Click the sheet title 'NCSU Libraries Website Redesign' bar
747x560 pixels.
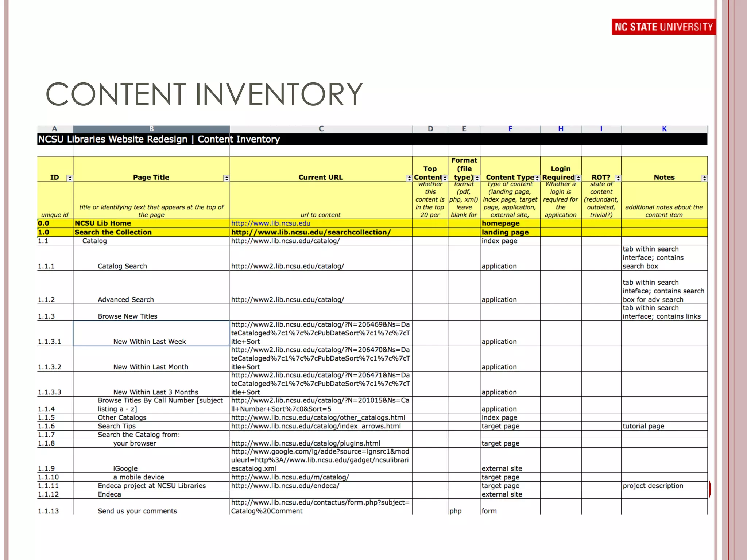point(372,139)
